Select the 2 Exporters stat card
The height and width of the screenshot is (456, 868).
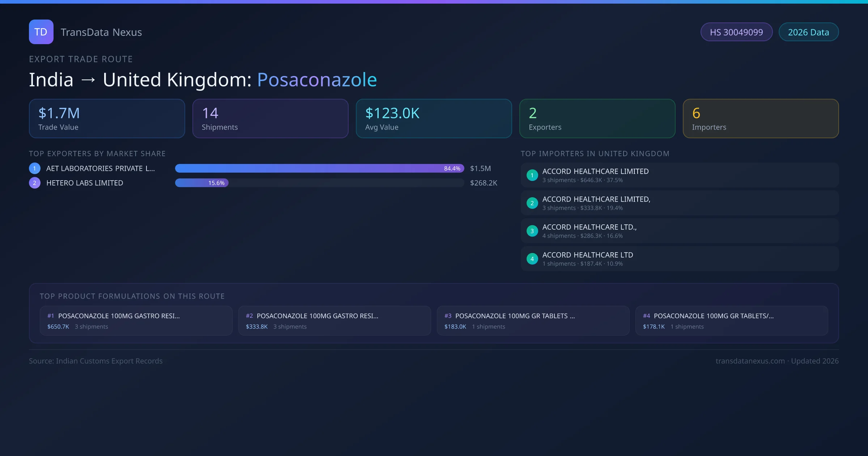point(597,119)
